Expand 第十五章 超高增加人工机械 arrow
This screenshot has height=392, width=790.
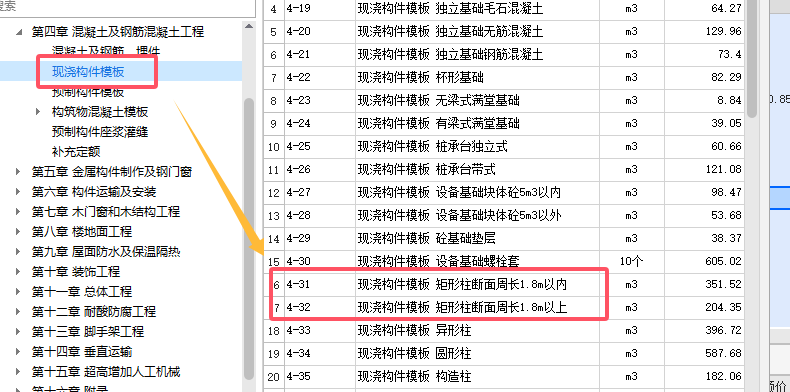19,372
